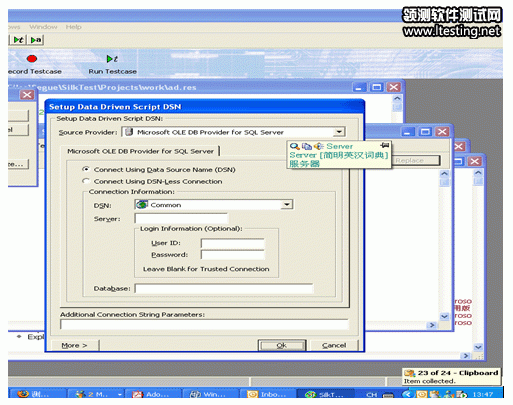This screenshot has height=405, width=513.
Task: Click the Inbo... taskbar button
Action: [x=267, y=394]
